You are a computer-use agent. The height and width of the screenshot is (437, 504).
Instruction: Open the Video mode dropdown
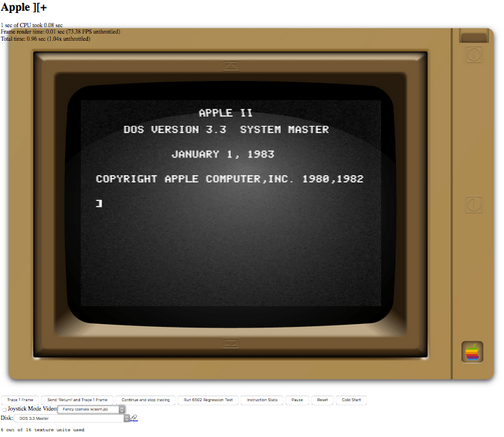click(x=92, y=409)
